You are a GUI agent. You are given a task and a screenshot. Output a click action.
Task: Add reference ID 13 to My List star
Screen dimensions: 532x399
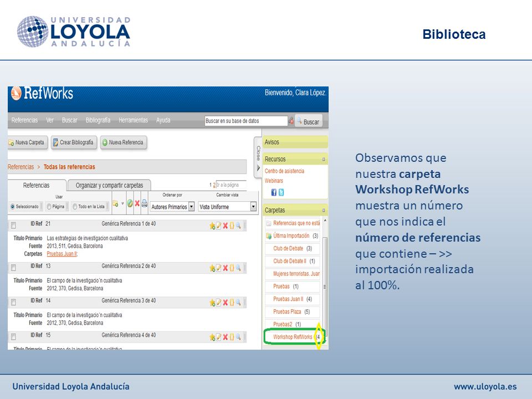pyautogui.click(x=212, y=268)
